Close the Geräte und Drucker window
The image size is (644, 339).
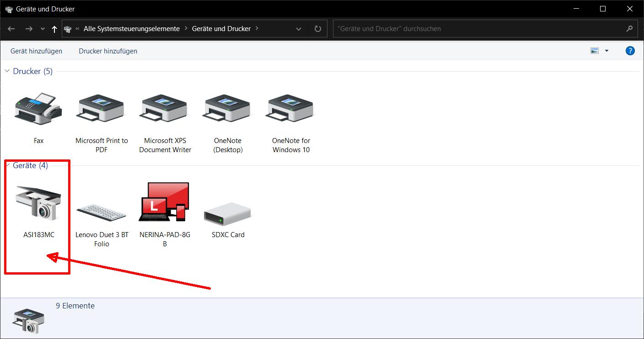pos(630,9)
